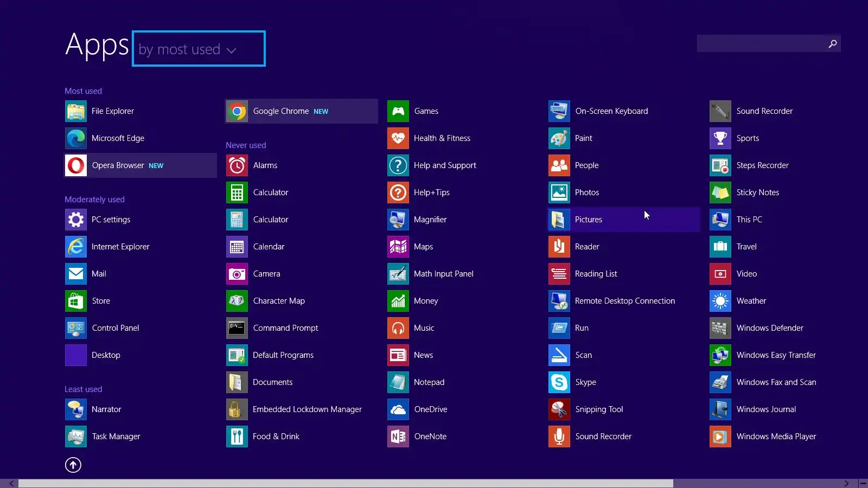The width and height of the screenshot is (868, 488).
Task: Click the 'Steps Recorder' label
Action: tap(763, 165)
